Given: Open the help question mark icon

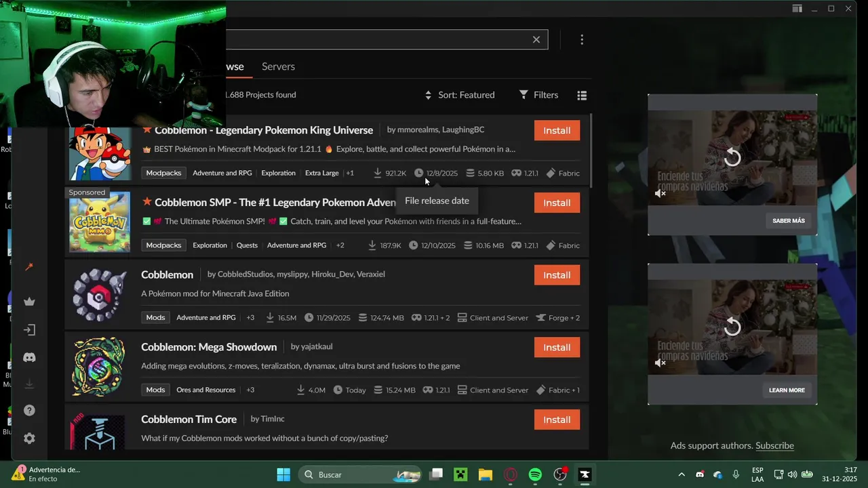Looking at the screenshot, I should coord(29,410).
